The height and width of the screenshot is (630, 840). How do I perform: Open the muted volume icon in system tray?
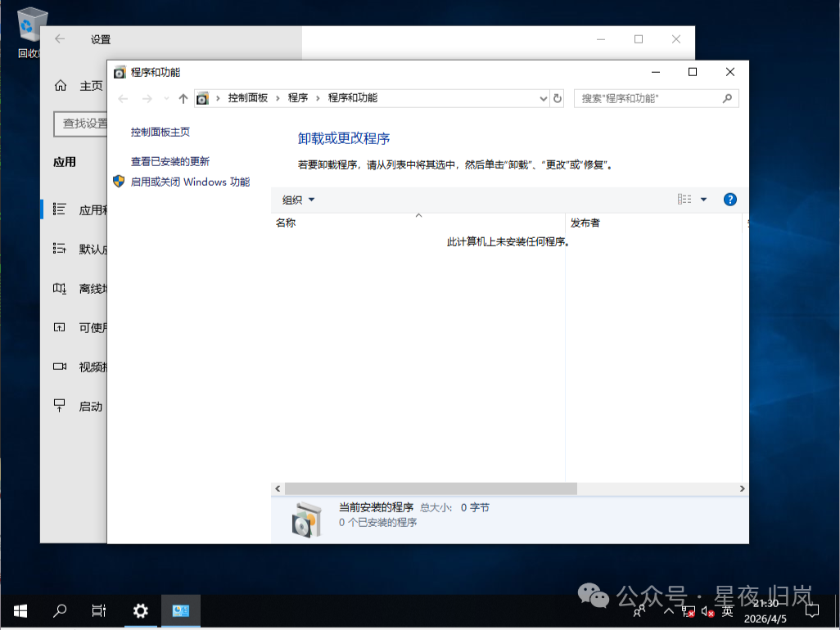pyautogui.click(x=707, y=610)
